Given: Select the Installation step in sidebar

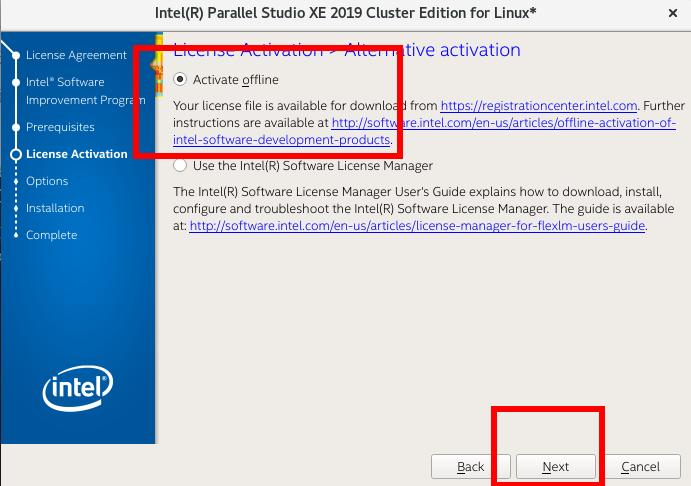Looking at the screenshot, I should pyautogui.click(x=55, y=208).
